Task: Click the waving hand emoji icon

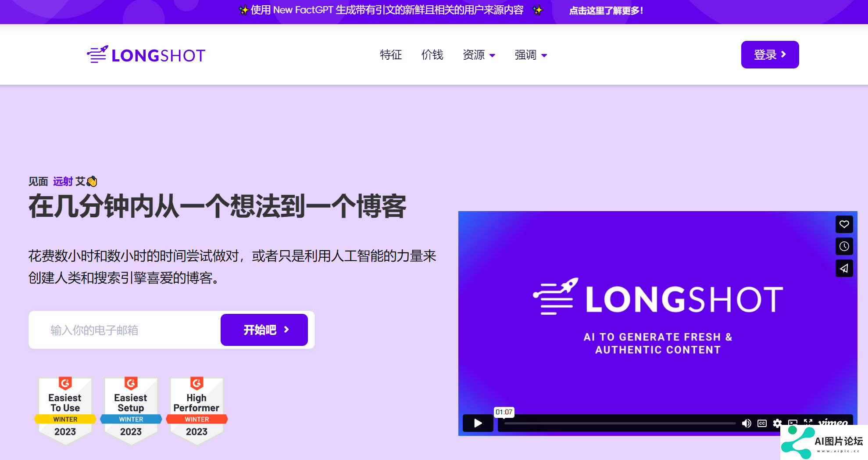Action: [x=92, y=181]
